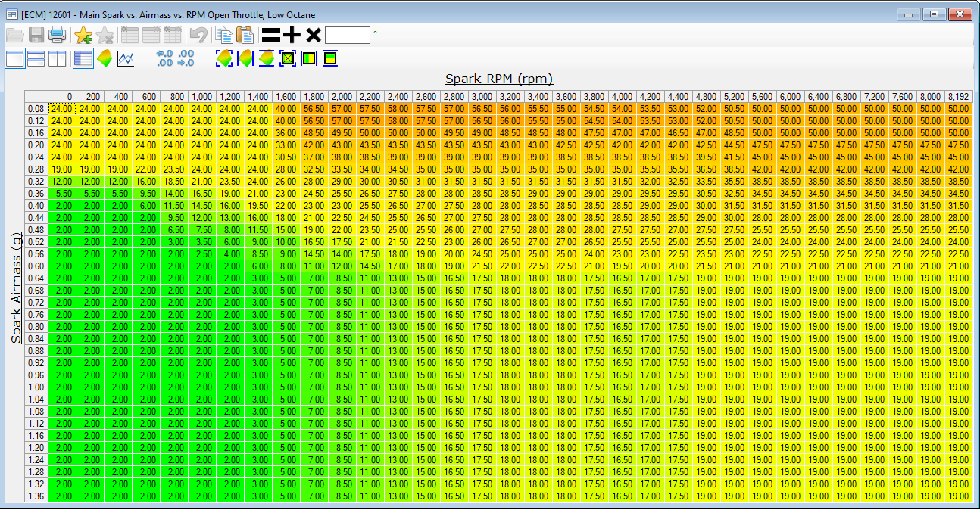Screen dimensions: 980x510
Task: Select the top-left corner select-all cell of the grid
Action: pyautogui.click(x=36, y=96)
